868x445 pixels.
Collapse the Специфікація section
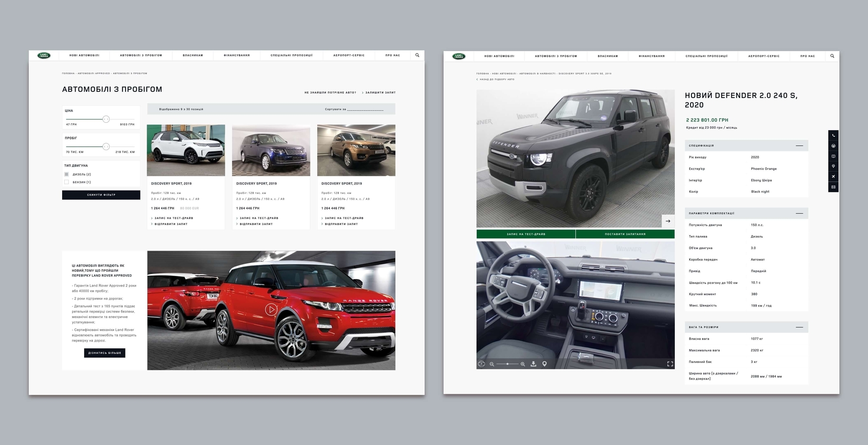(x=799, y=146)
